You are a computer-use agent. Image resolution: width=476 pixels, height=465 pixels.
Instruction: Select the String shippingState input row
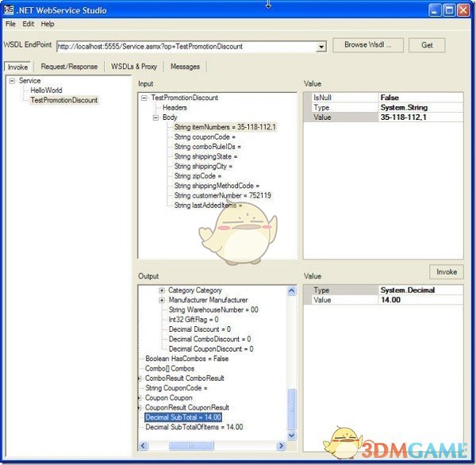[x=205, y=156]
